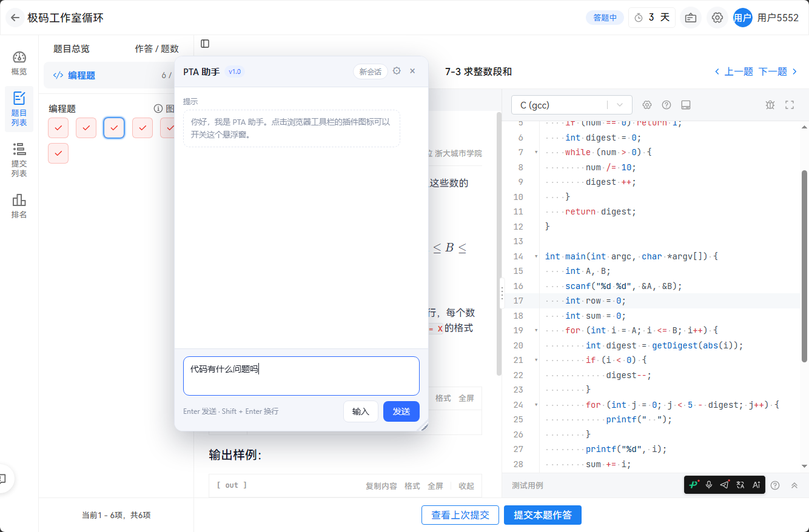Open code editor settings gear
Screen dimensions: 809x532
pyautogui.click(x=647, y=105)
